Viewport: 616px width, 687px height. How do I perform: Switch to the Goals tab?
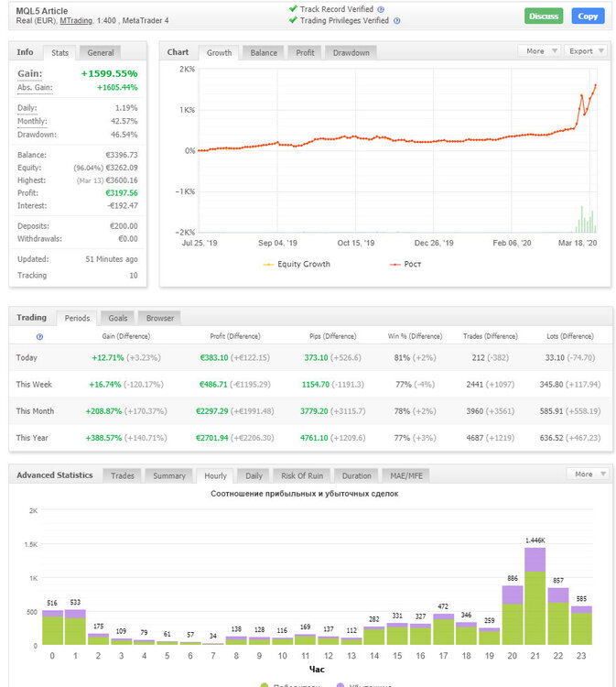tap(118, 318)
